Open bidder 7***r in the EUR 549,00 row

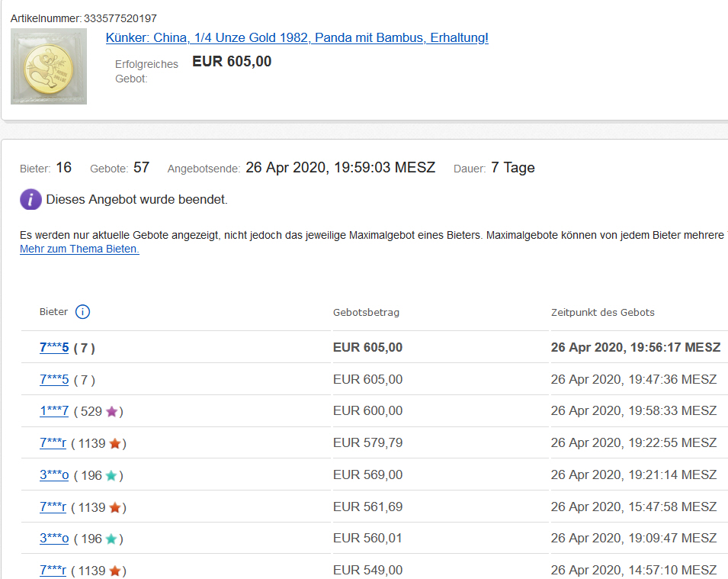[53, 571]
